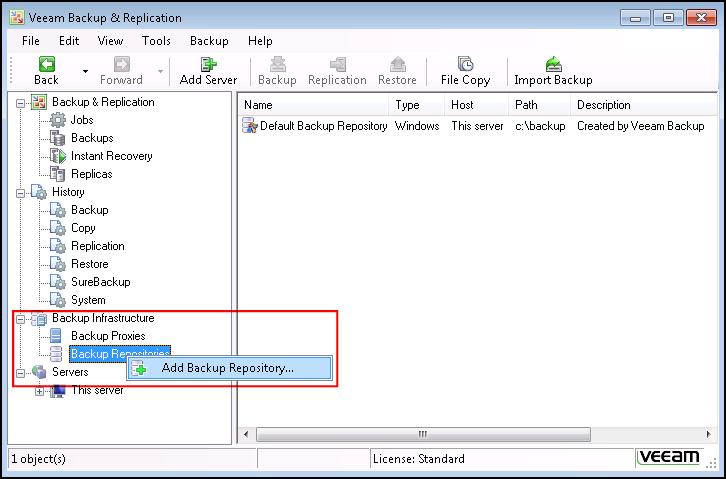This screenshot has height=479, width=726.
Task: Collapse the Backup & Replication tree node
Action: coord(20,103)
